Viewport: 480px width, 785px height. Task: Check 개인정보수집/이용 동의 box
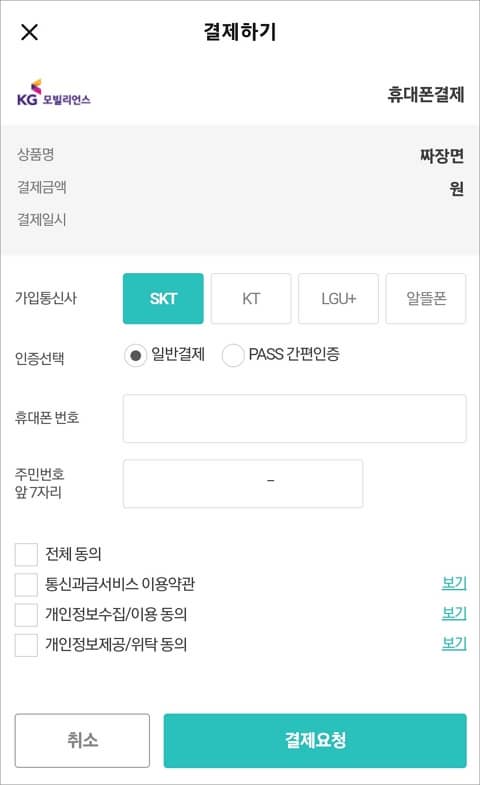coord(26,614)
